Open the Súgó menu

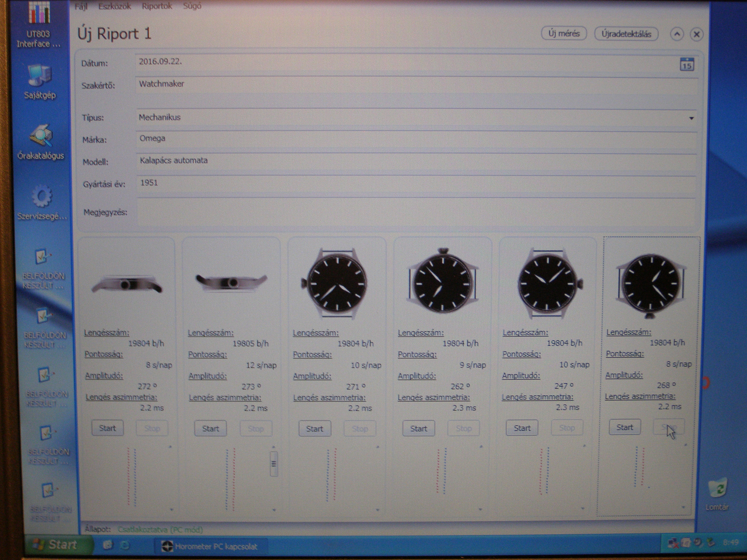(x=192, y=7)
